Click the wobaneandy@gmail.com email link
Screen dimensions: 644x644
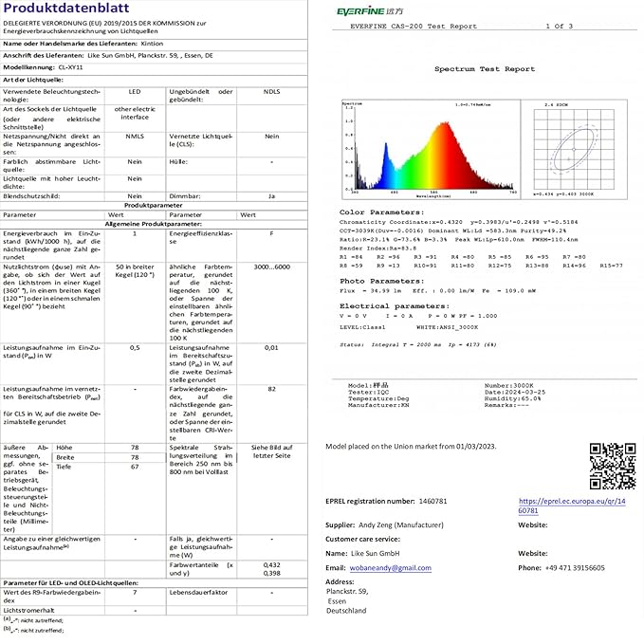pyautogui.click(x=391, y=567)
